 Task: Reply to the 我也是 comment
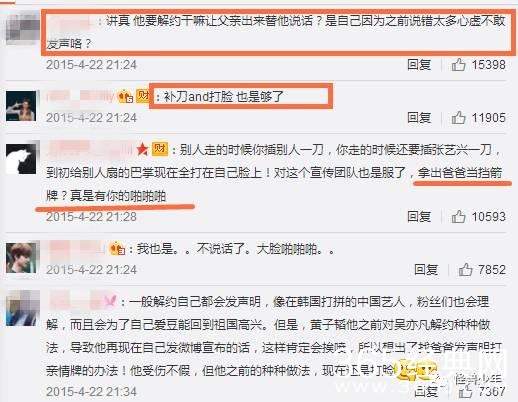tap(426, 269)
